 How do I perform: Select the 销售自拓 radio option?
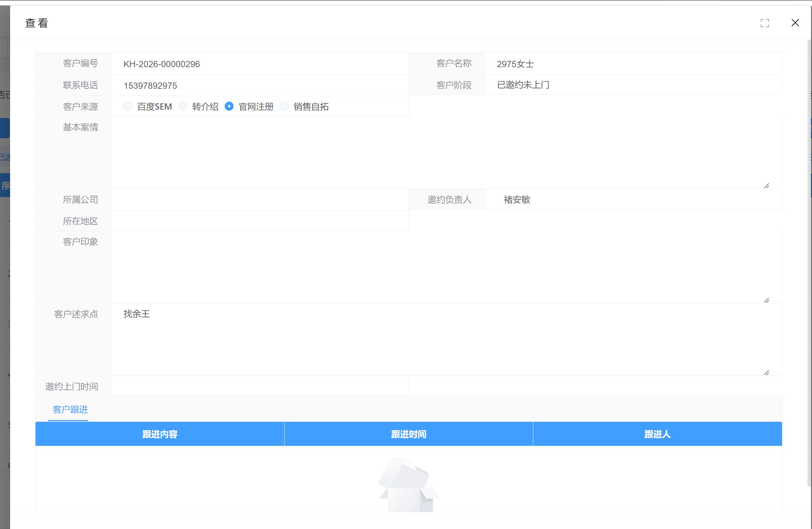(284, 106)
